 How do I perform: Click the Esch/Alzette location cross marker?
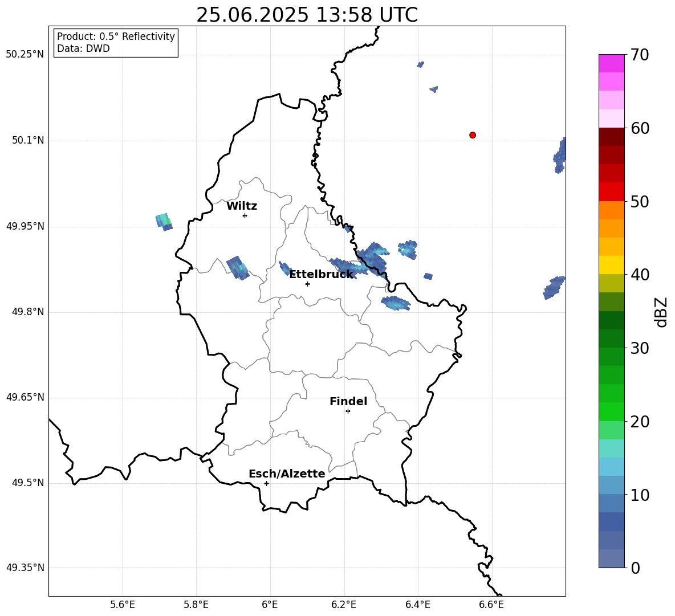266,483
